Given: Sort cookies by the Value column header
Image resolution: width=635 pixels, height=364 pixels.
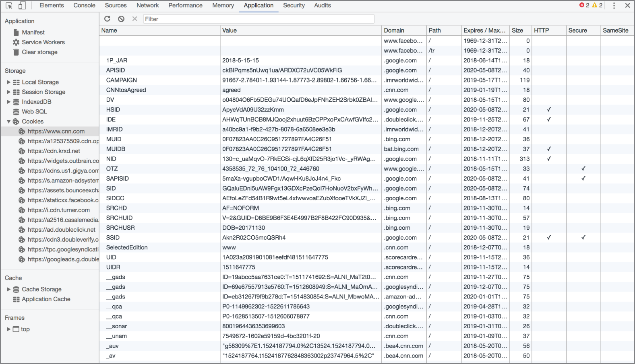Looking at the screenshot, I should click(x=301, y=30).
